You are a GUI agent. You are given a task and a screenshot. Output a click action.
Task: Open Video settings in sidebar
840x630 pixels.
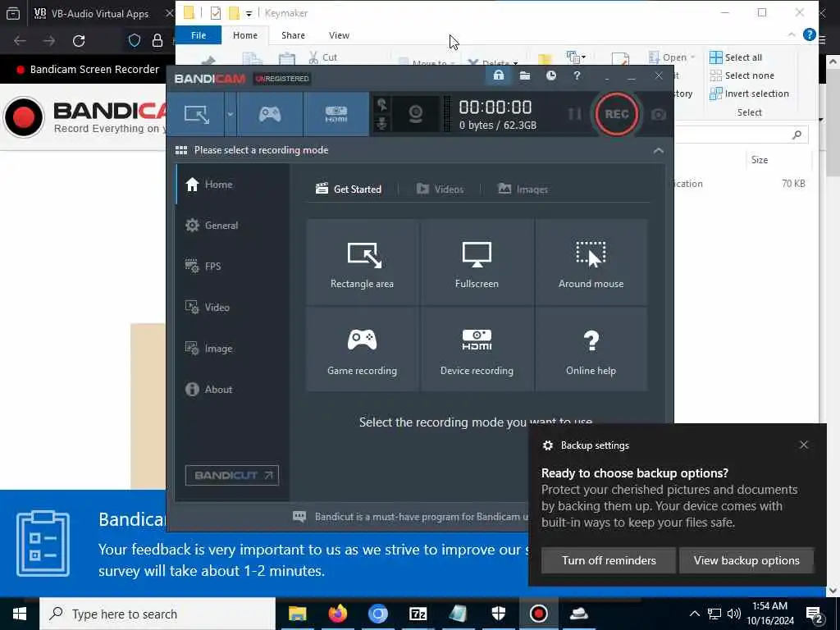(232, 308)
